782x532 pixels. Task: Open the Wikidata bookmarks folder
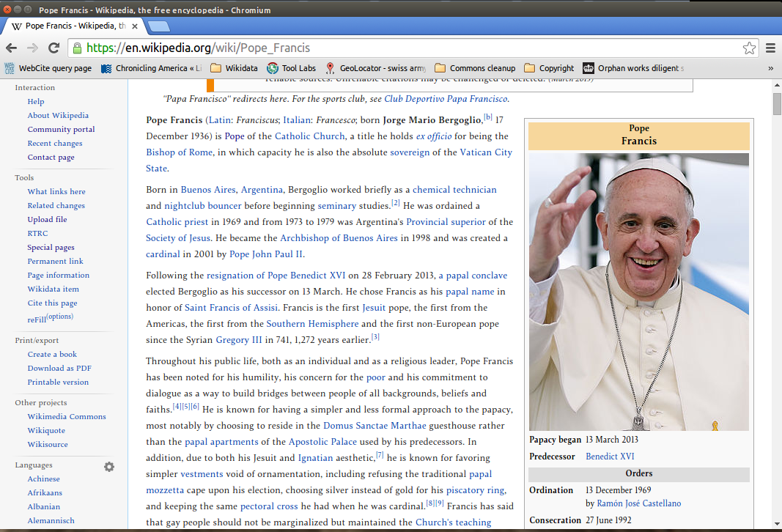tap(235, 68)
